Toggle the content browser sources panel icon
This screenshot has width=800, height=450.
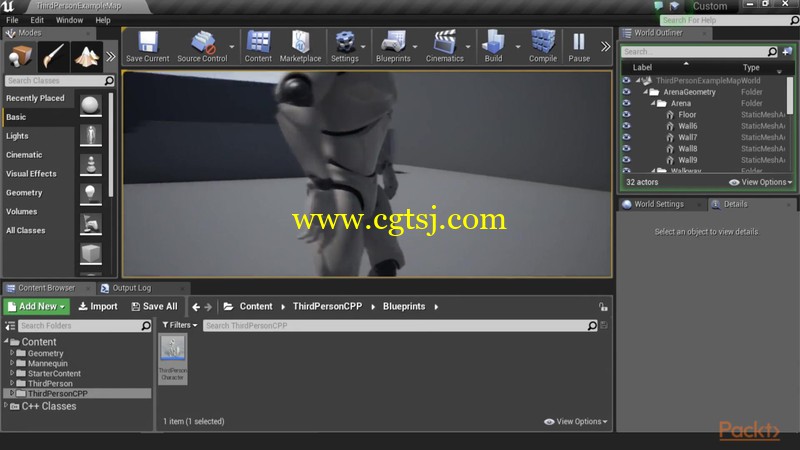pyautogui.click(x=10, y=326)
